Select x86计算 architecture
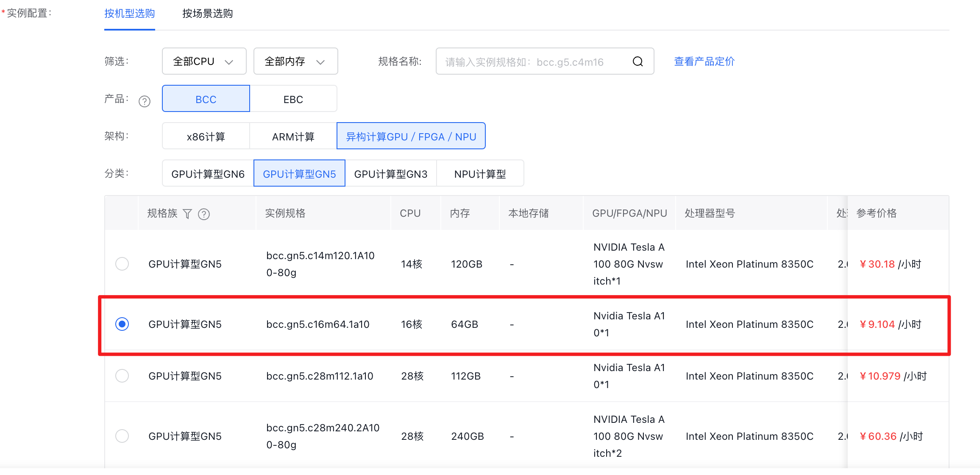Viewport: 980px width, 475px height. [206, 136]
